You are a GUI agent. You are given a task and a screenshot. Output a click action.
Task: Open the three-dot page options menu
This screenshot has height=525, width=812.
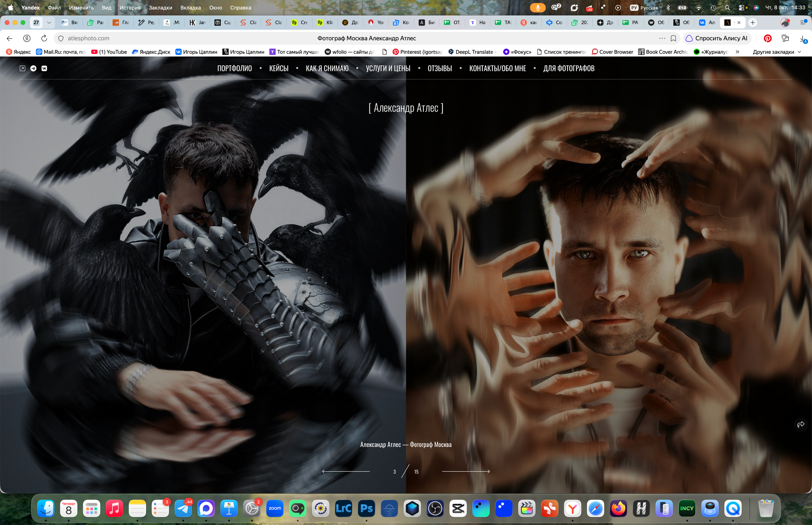click(662, 38)
